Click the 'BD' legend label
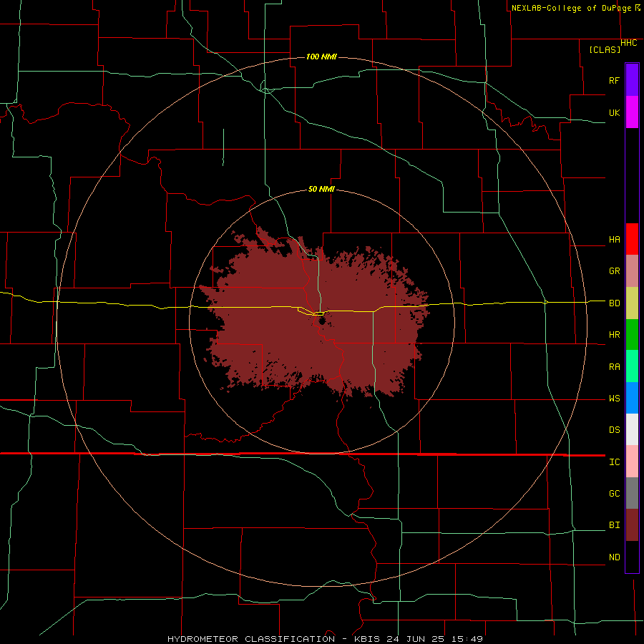Screen dimensions: 644x644 coord(614,303)
